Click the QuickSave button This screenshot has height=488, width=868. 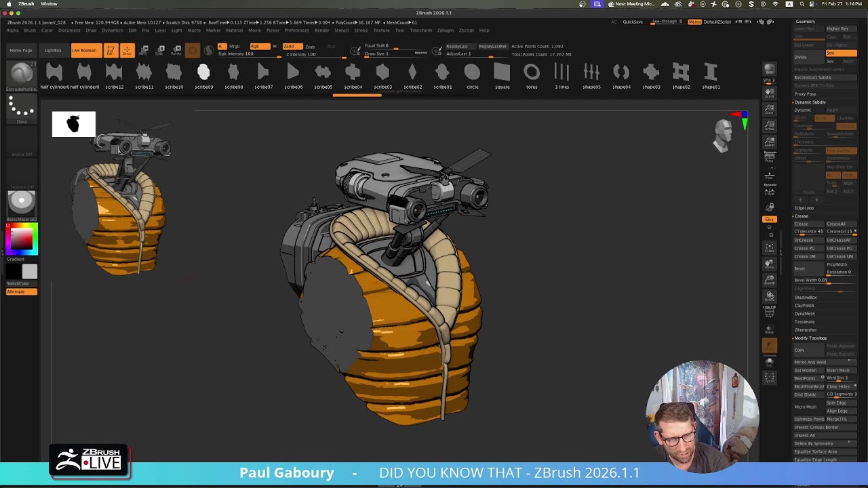tap(633, 22)
